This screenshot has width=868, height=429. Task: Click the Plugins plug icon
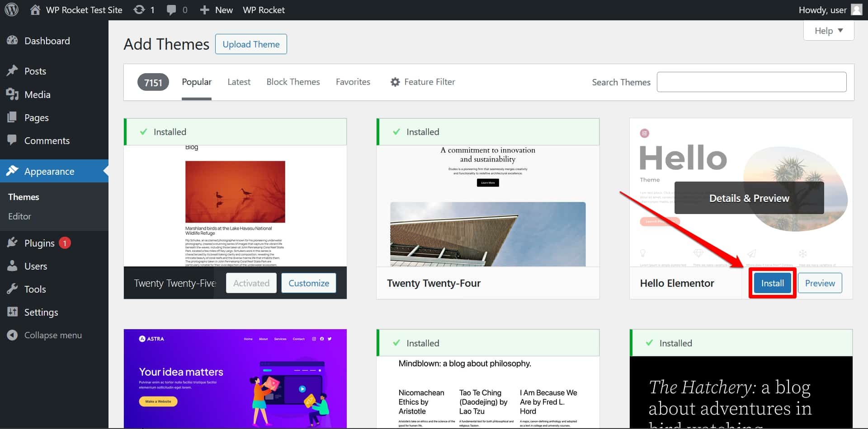click(x=12, y=243)
